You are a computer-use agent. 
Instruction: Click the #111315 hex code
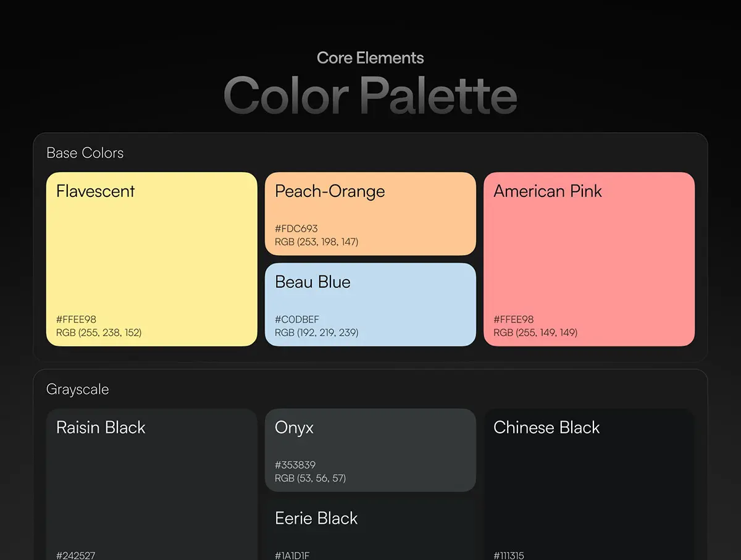(x=509, y=555)
